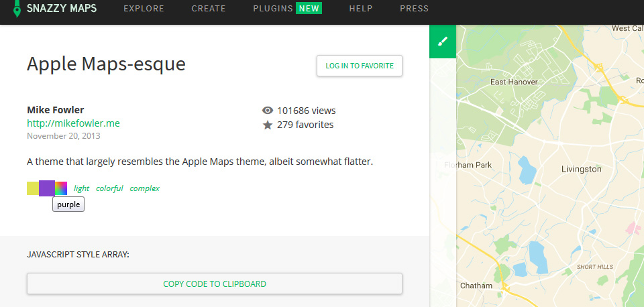Screen dimensions: 644x307
Task: Click Livingston label on the map
Action: 581,169
